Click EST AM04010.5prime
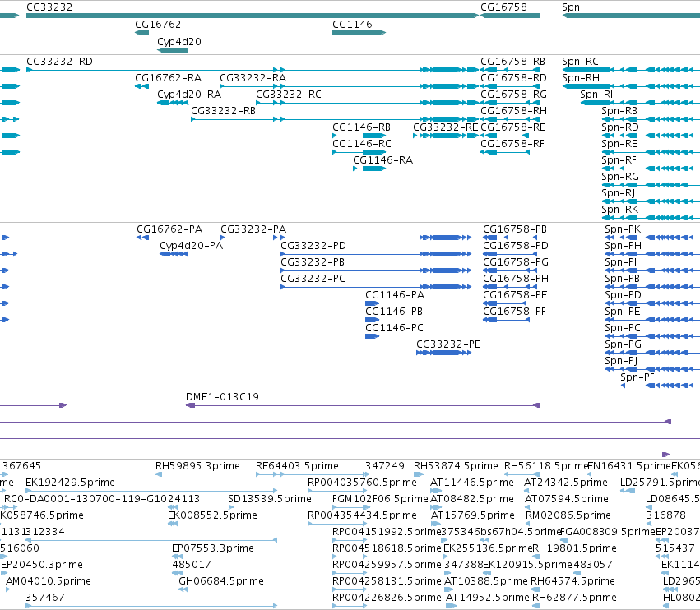This screenshot has height=610, width=700. pyautogui.click(x=49, y=581)
